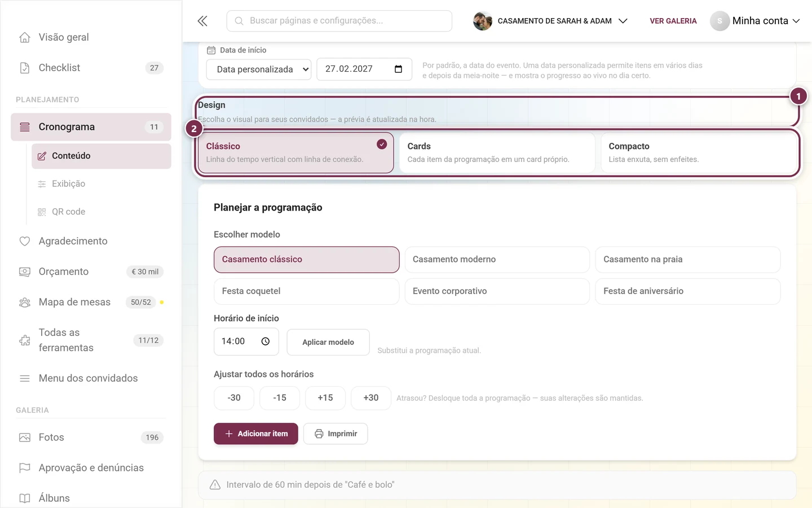Click the Todas as ferramentas puzzle icon
The width and height of the screenshot is (812, 508).
tap(25, 340)
